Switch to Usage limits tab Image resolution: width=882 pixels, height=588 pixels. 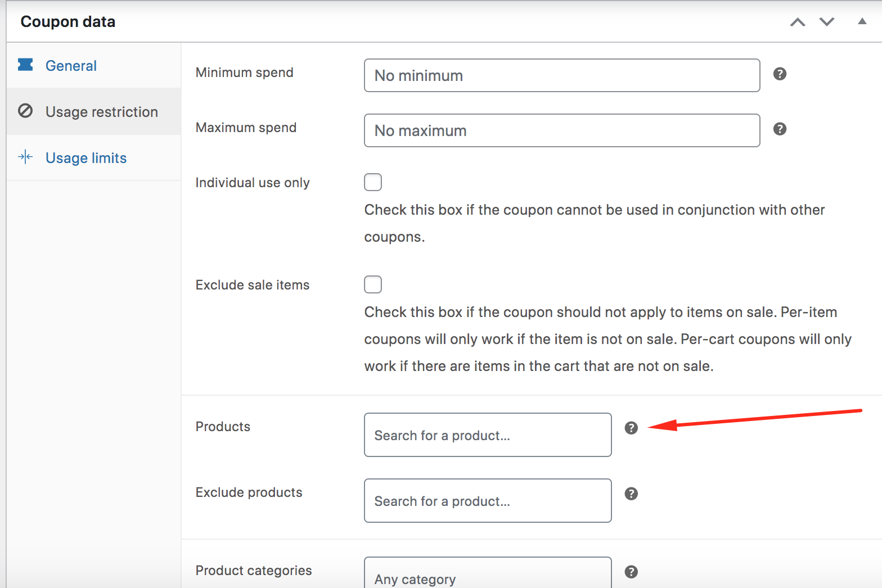(86, 158)
